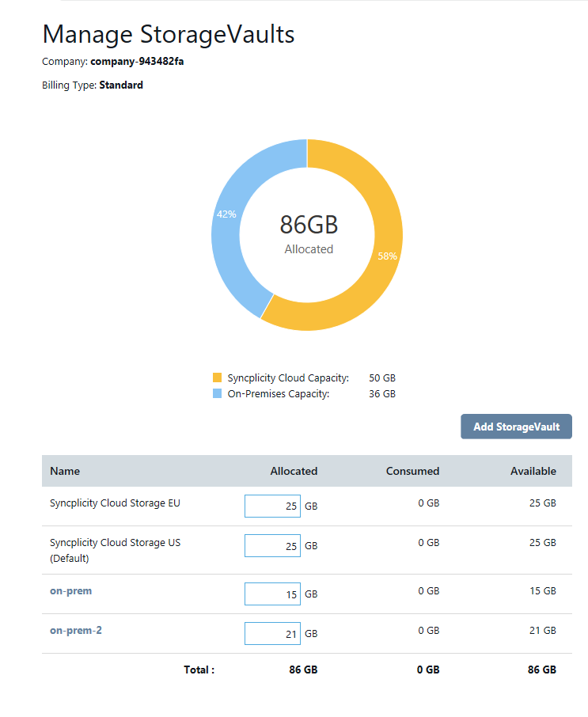
Task: Click the Billing Type Standard value
Action: pos(121,85)
